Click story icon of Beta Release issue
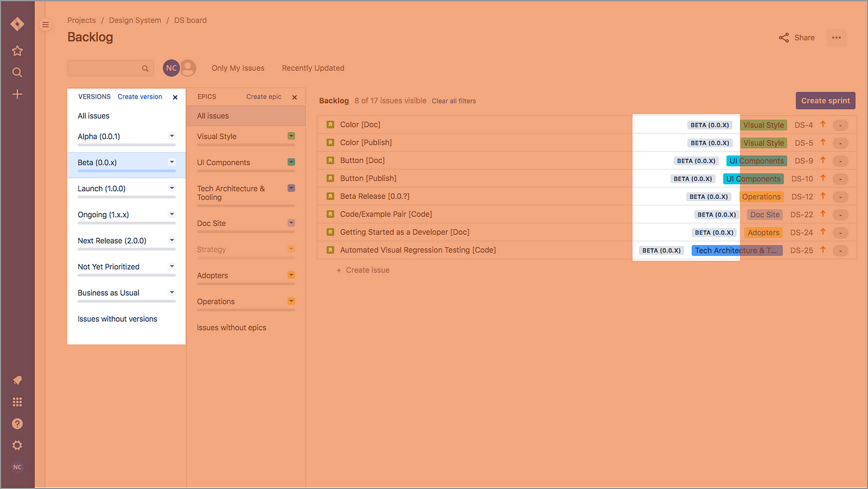 330,197
